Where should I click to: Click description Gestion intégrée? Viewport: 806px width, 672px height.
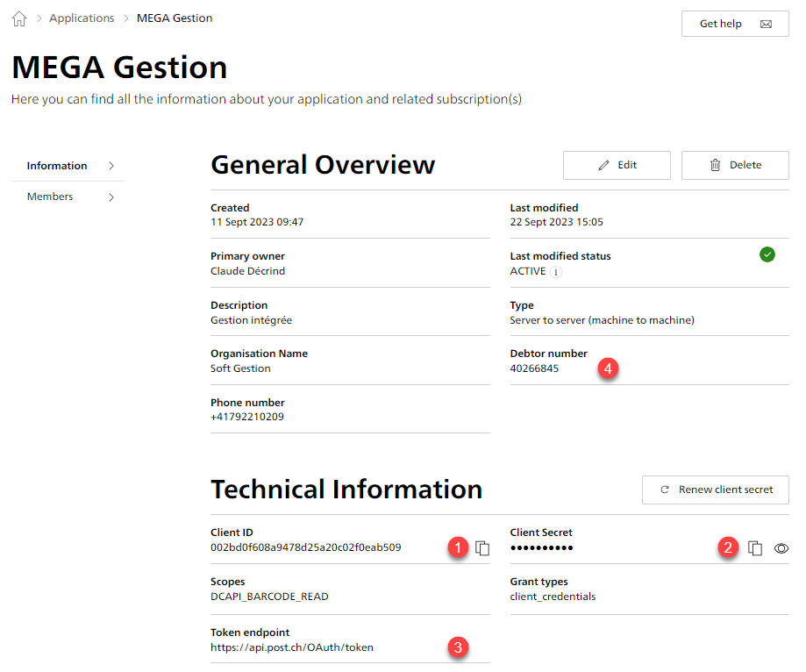[252, 320]
